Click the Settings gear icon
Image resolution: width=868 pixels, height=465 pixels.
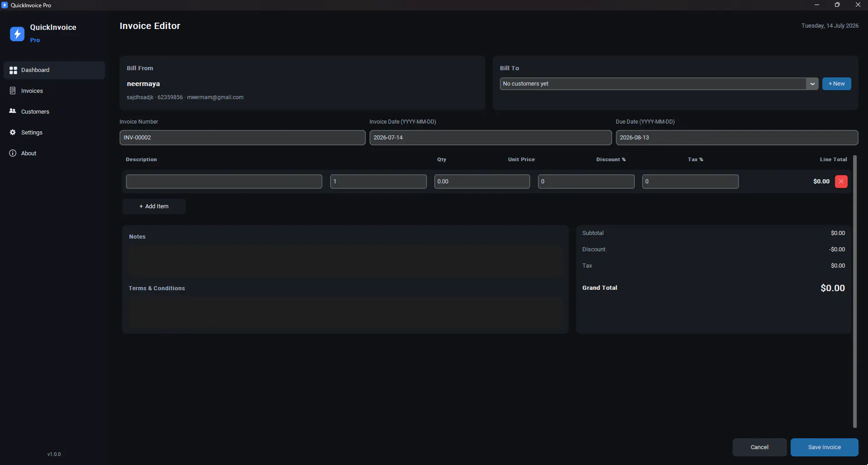[x=13, y=132]
